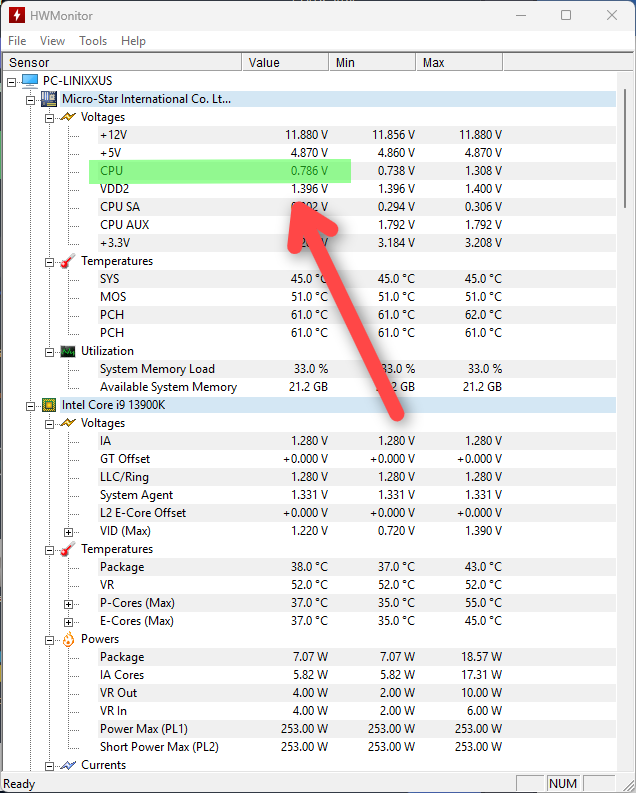Viewport: 636px width, 793px height.
Task: Select the VR In power row
Action: click(357, 711)
